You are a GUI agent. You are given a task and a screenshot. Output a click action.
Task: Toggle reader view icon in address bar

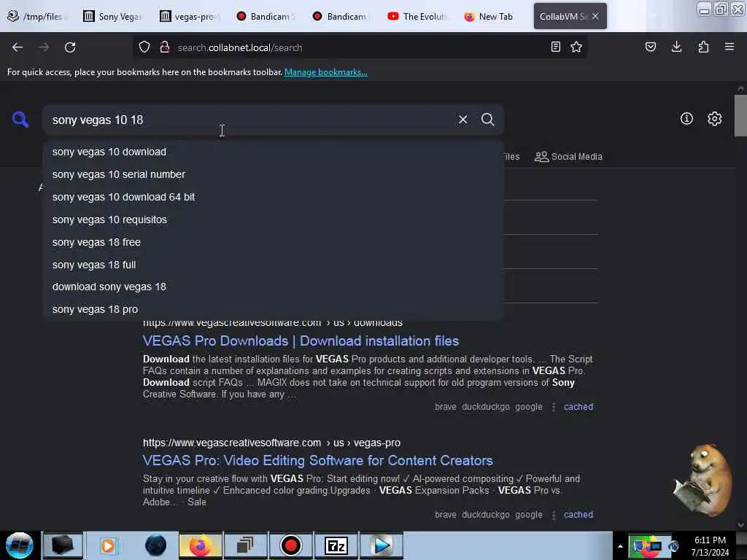click(x=555, y=47)
